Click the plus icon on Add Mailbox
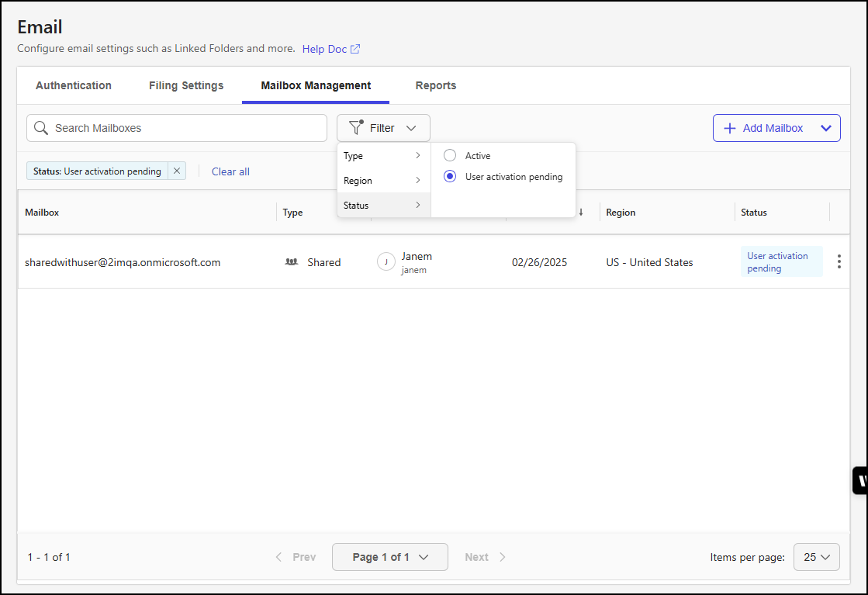 (x=730, y=127)
